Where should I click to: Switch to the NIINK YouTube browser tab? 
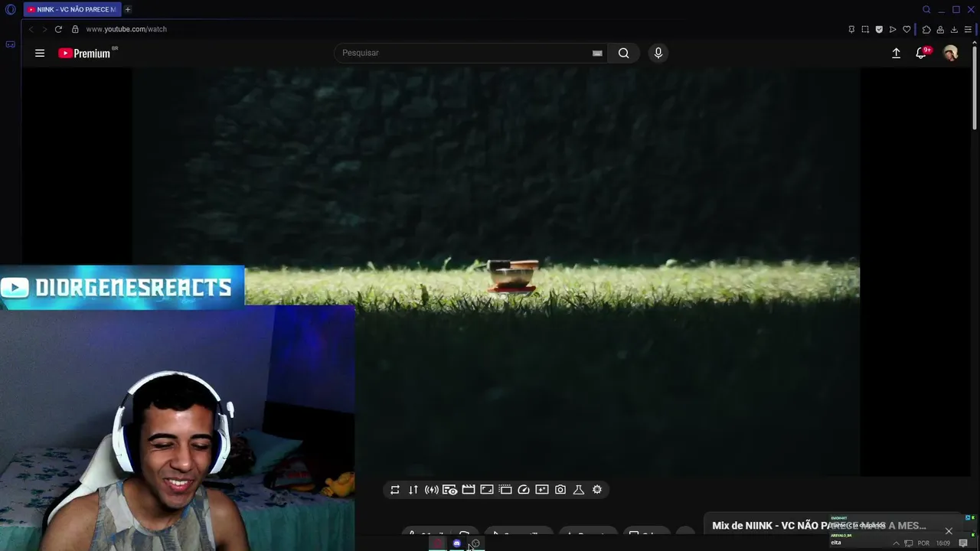point(72,10)
